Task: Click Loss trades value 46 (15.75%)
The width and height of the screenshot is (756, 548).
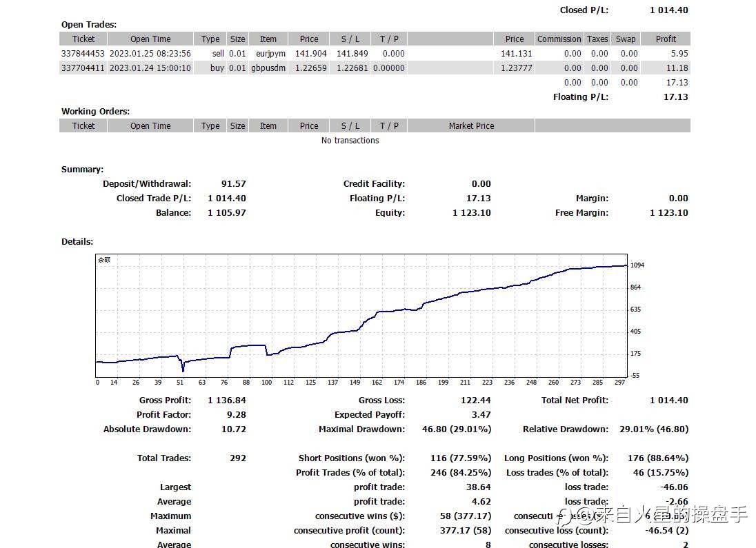Action: point(661,472)
